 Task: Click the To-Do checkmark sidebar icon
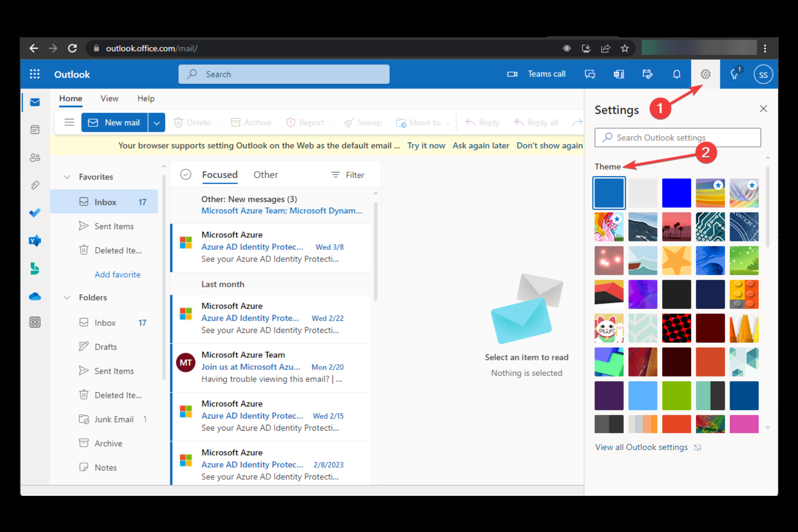35,212
